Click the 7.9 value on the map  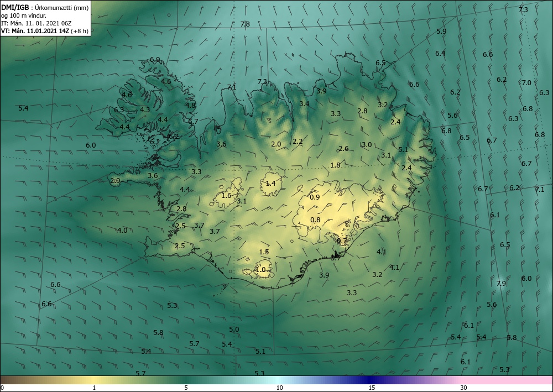coord(501,284)
